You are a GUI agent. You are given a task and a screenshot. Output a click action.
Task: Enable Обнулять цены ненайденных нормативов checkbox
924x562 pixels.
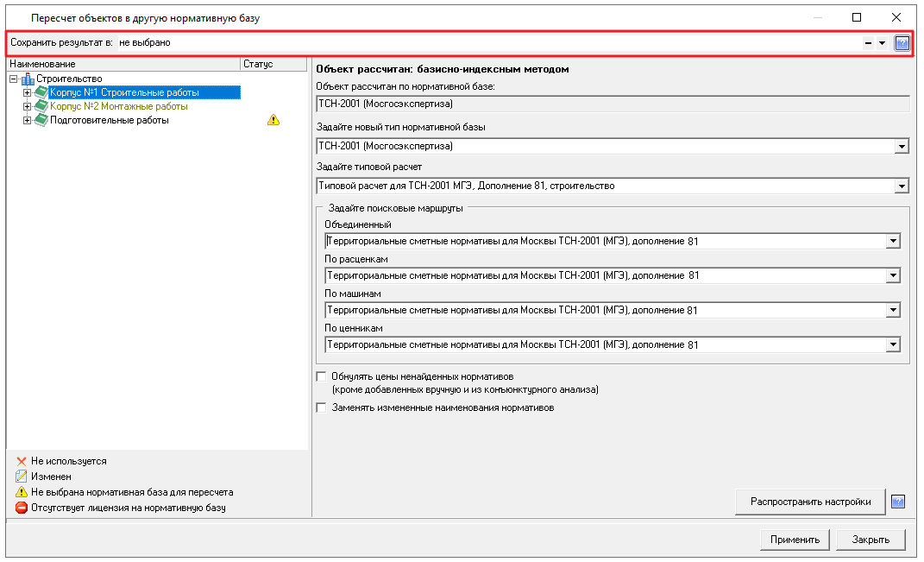click(x=322, y=376)
